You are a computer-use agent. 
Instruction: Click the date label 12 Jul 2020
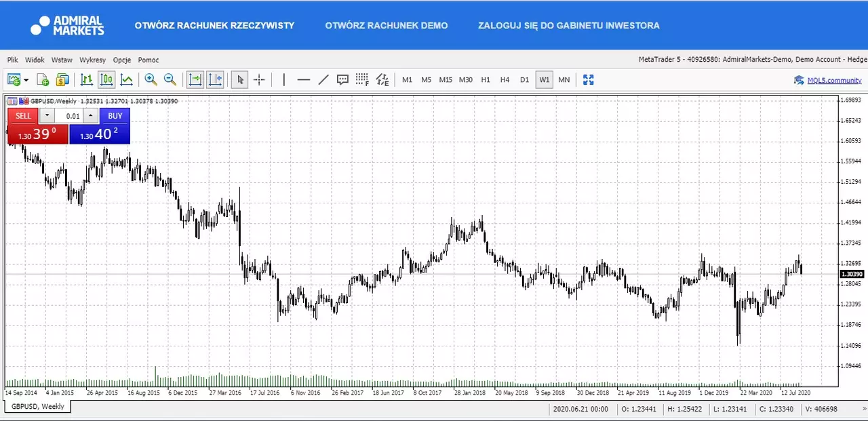point(796,393)
